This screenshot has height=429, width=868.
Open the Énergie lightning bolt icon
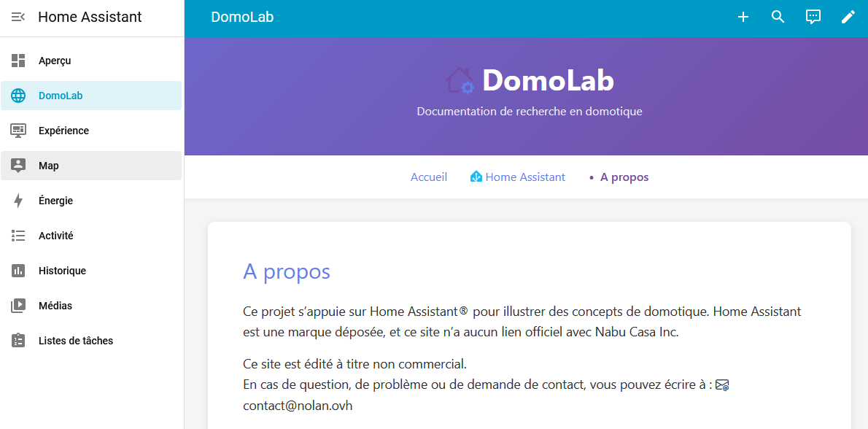[x=18, y=201]
